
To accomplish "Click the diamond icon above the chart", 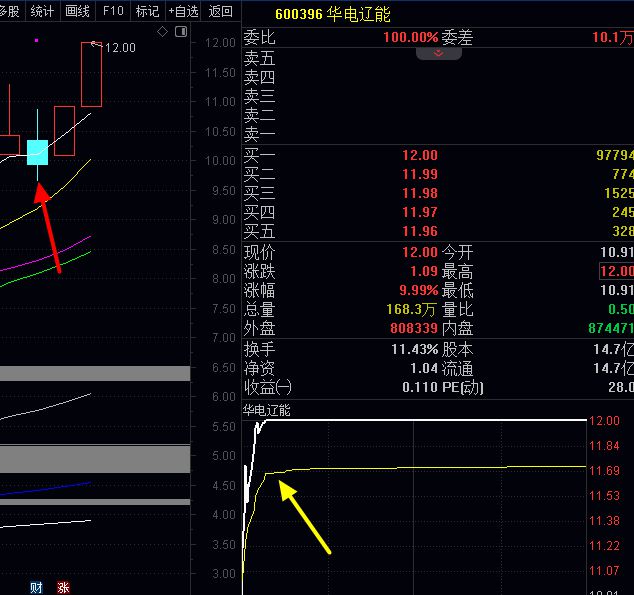I will coord(162,32).
